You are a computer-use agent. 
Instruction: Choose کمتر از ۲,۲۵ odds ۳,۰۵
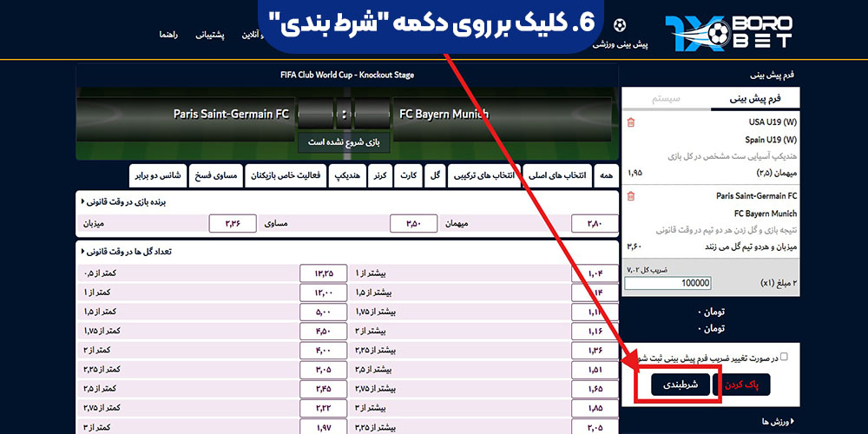point(323,369)
